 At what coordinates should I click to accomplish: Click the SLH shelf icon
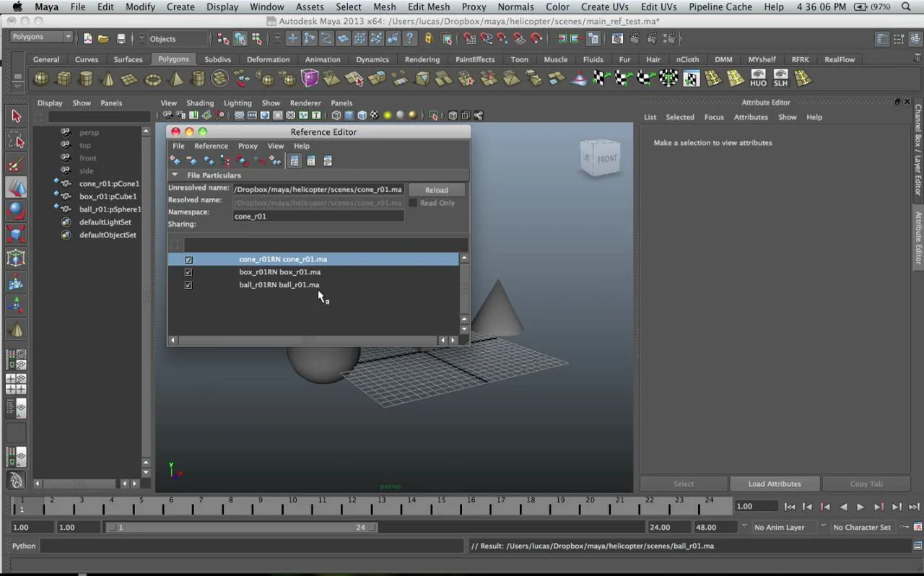pos(780,78)
